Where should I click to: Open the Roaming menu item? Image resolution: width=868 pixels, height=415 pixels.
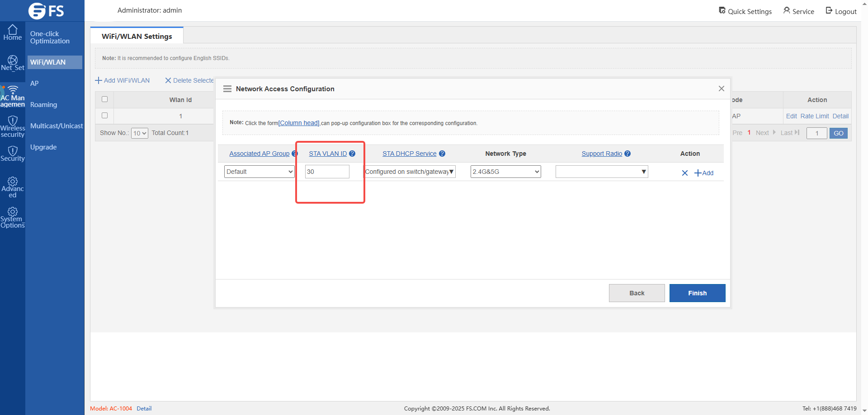[x=44, y=105]
